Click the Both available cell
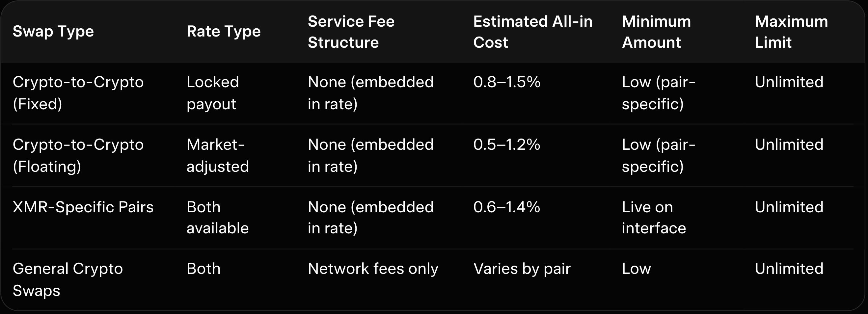 [217, 217]
